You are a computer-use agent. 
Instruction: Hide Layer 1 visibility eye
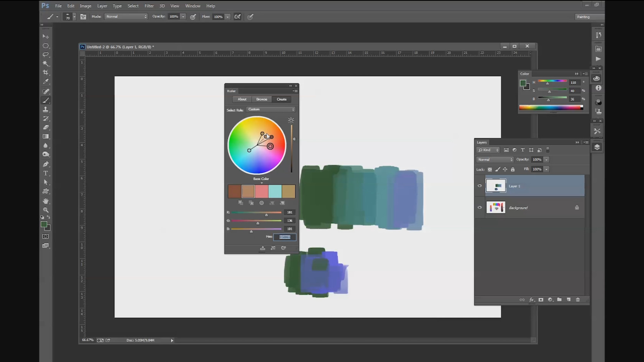tap(480, 186)
